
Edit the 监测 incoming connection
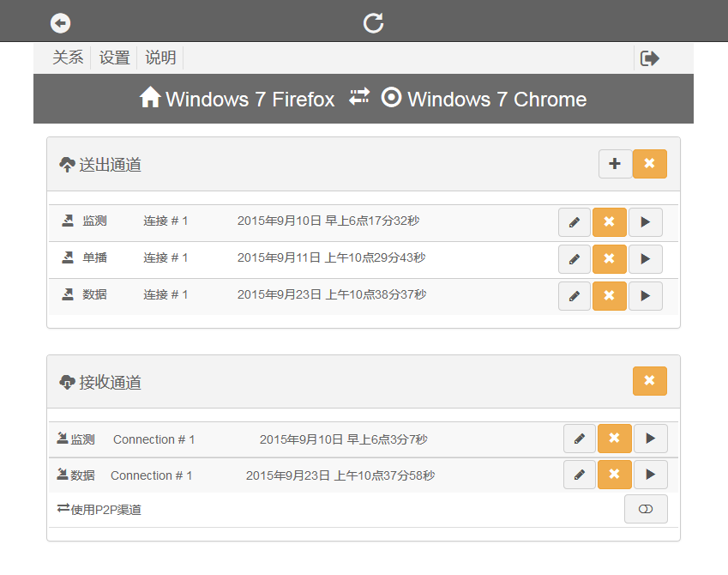pyautogui.click(x=580, y=439)
